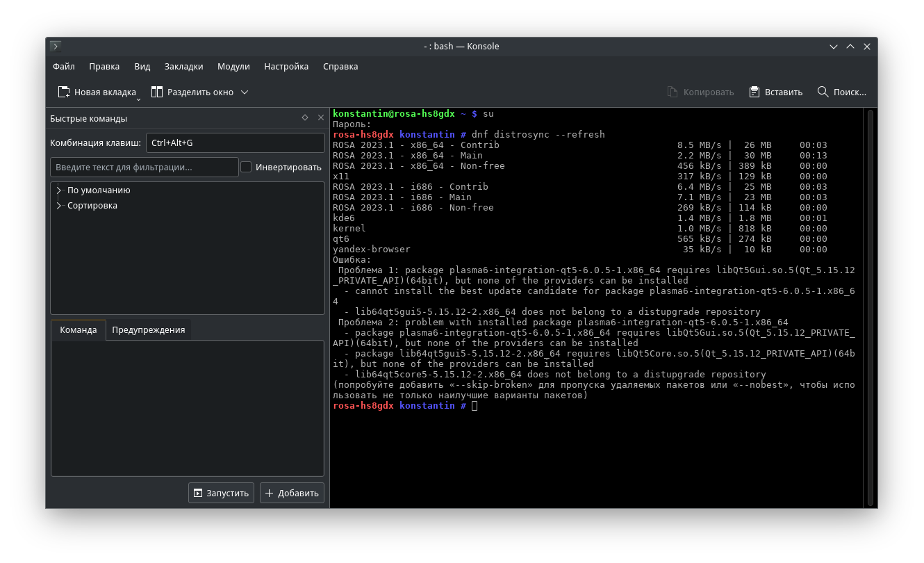Image resolution: width=924 pixels, height=563 pixels.
Task: Click the Search (Поиск) magnifier icon
Action: click(823, 92)
